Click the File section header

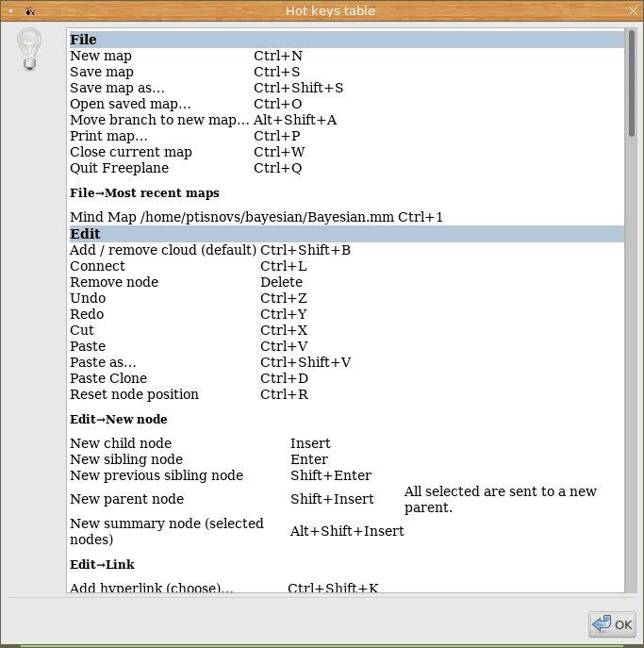click(347, 40)
